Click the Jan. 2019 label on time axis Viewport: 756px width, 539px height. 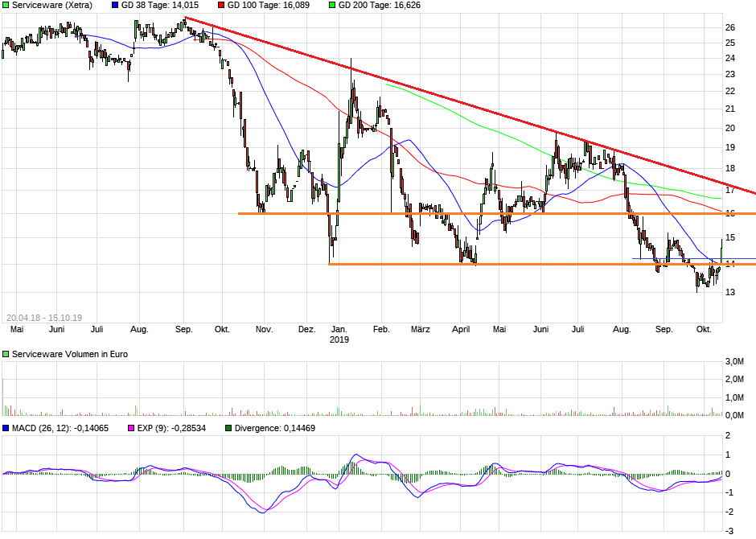pos(340,334)
